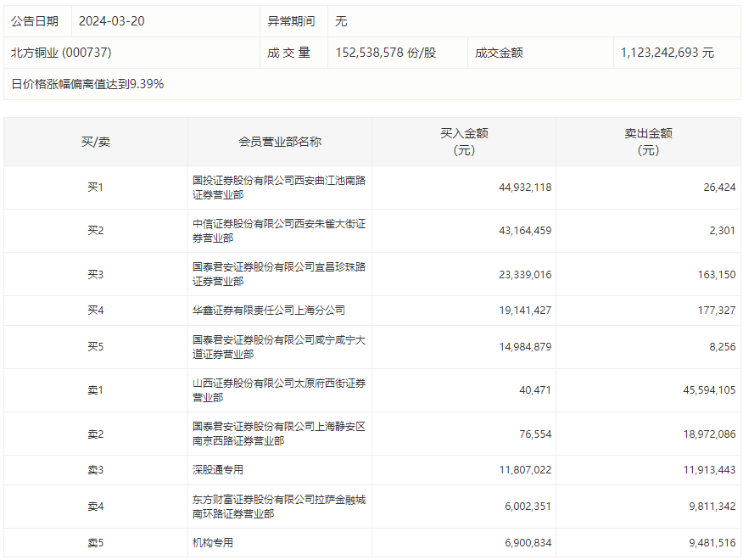Click the announcement date 2024-03-20
This screenshot has width=743, height=560.
(111, 21)
